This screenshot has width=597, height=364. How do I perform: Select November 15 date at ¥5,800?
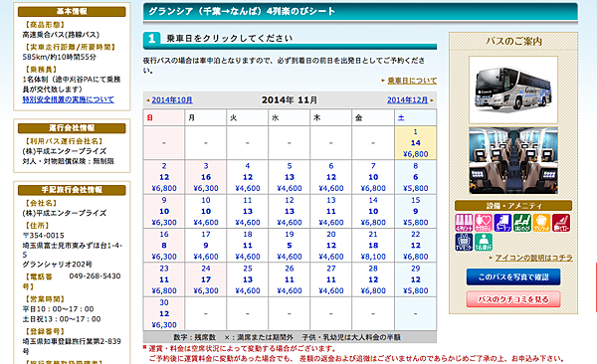click(415, 211)
